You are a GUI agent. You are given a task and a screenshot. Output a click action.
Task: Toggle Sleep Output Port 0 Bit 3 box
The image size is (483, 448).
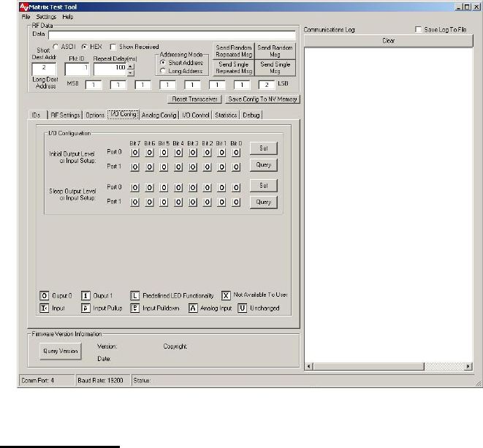tap(193, 188)
